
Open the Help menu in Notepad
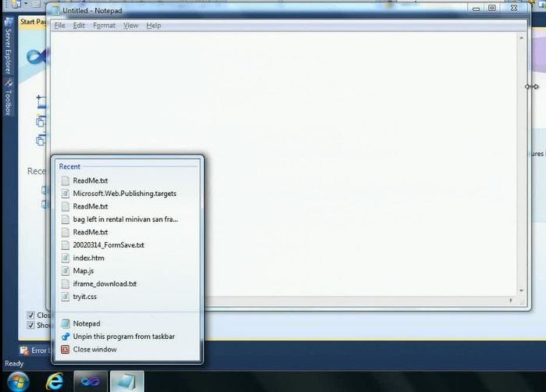coord(153,26)
